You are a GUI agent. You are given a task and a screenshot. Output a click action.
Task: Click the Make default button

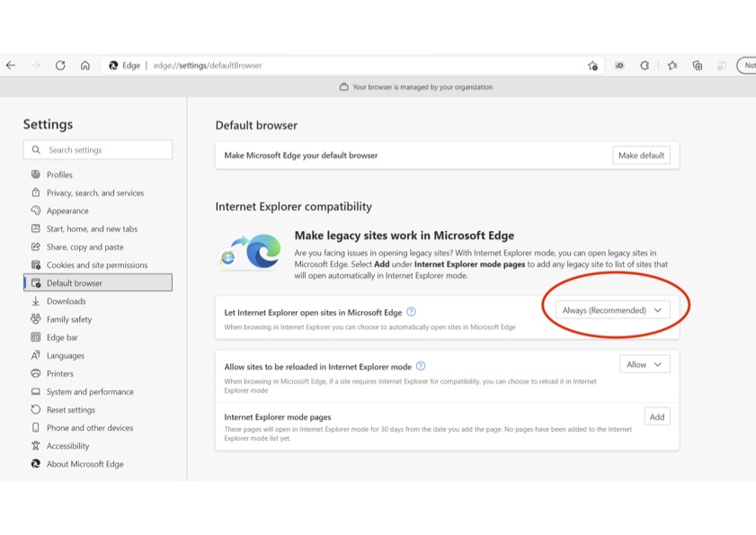[641, 156]
